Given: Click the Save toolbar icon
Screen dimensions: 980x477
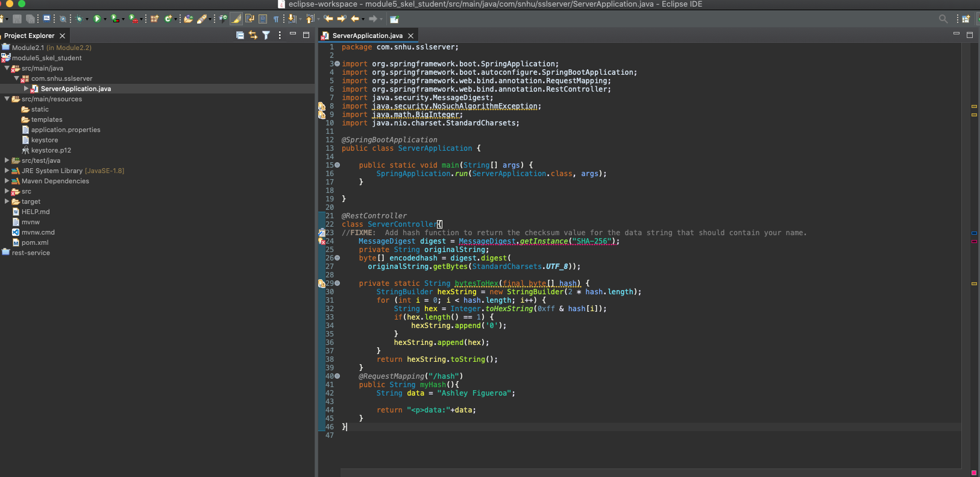Looking at the screenshot, I should [17, 19].
